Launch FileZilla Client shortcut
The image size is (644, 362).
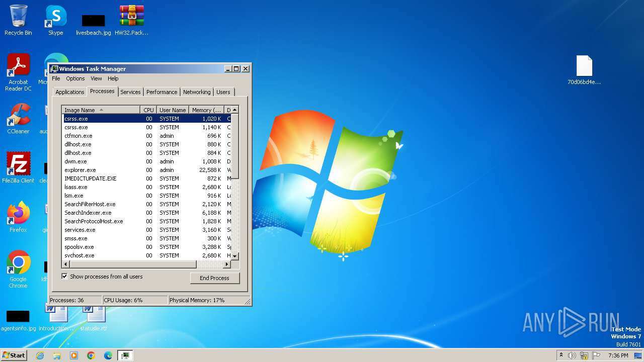coord(18,168)
